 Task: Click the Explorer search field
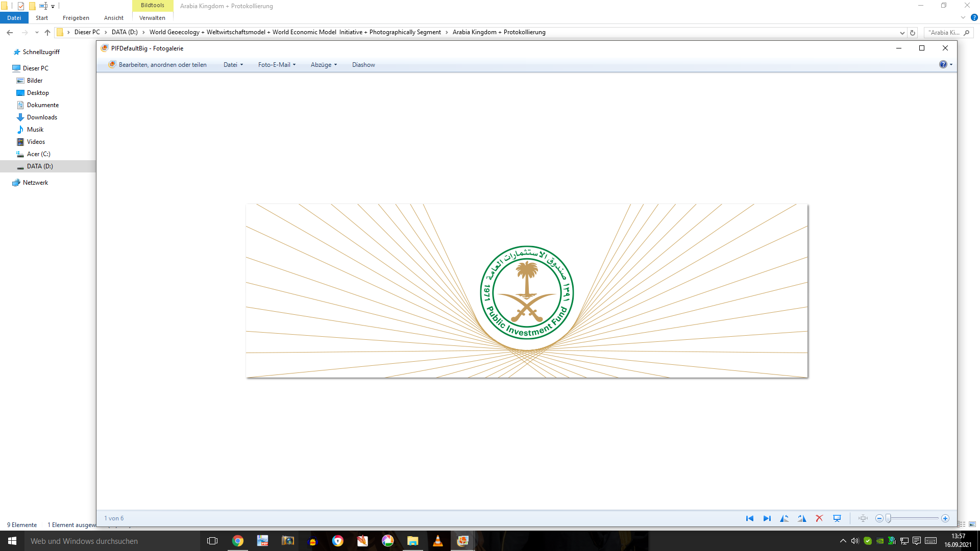pos(948,33)
